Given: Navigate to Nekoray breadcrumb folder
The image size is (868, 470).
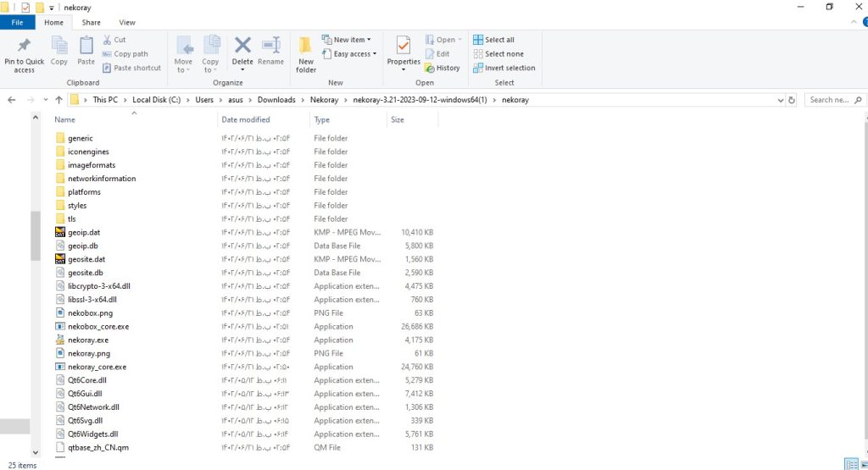Looking at the screenshot, I should coord(324,100).
